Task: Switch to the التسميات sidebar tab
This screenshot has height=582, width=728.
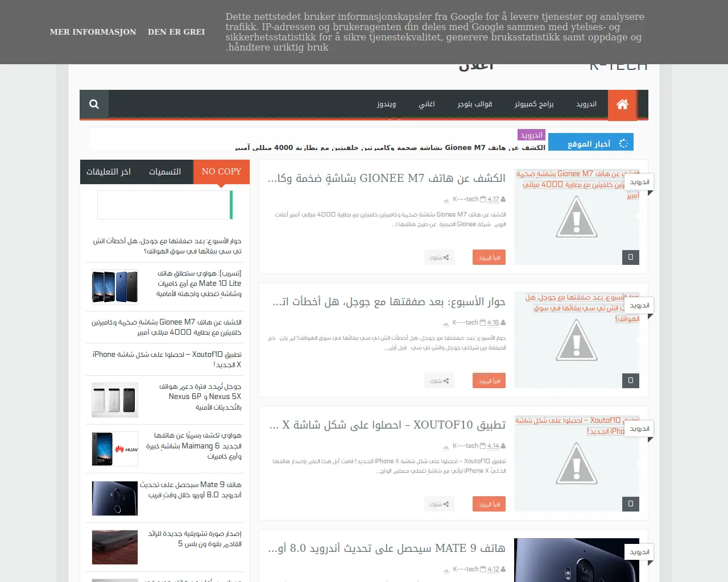Action: click(165, 172)
